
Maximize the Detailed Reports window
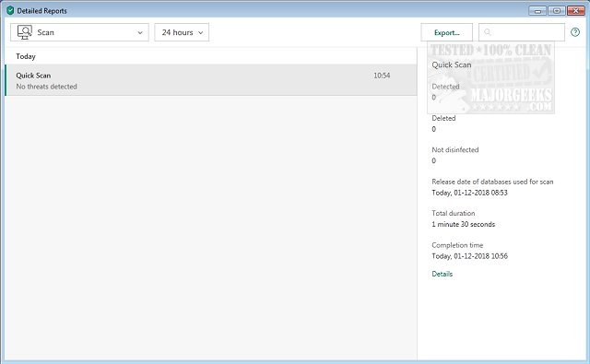557,10
